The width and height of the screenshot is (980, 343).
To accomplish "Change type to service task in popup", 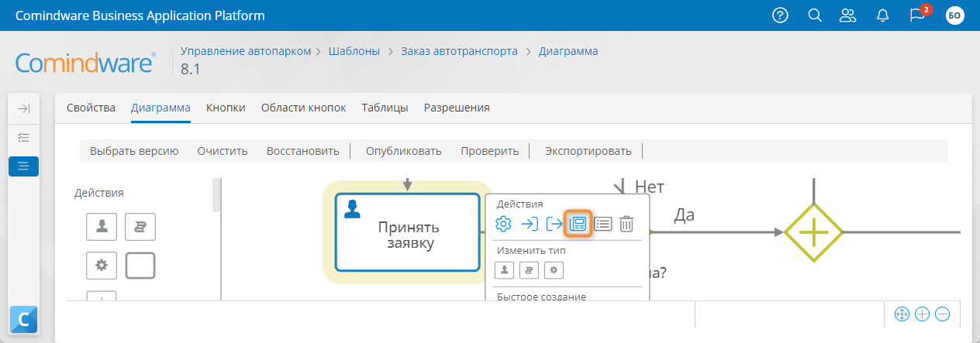I will [x=554, y=270].
